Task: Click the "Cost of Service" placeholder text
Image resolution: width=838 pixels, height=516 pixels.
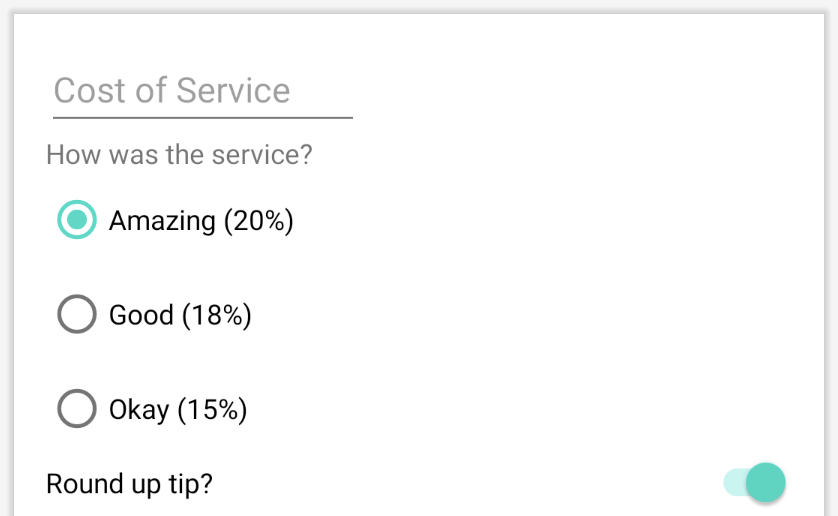Action: point(172,91)
